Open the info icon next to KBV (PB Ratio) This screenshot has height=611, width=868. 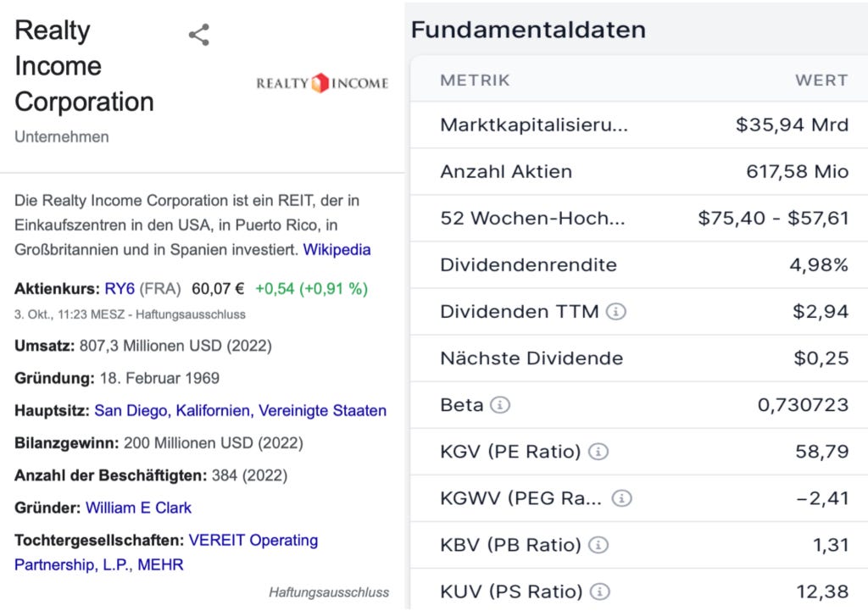(x=598, y=545)
